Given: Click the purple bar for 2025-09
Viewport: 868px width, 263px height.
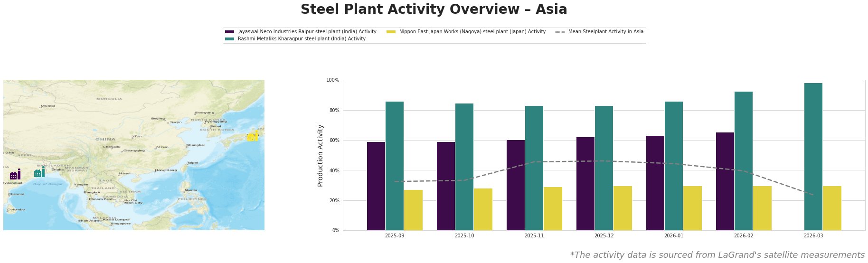Looking at the screenshot, I should click(376, 186).
